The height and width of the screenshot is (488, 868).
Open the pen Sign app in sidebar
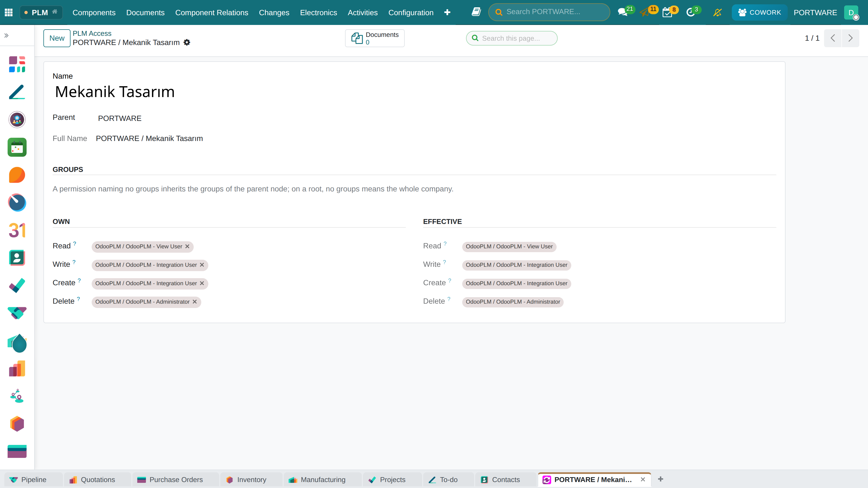coord(17,92)
